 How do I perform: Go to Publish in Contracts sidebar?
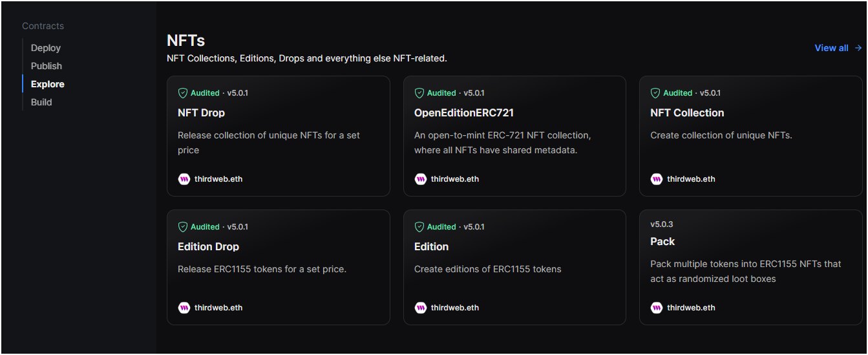(x=47, y=66)
